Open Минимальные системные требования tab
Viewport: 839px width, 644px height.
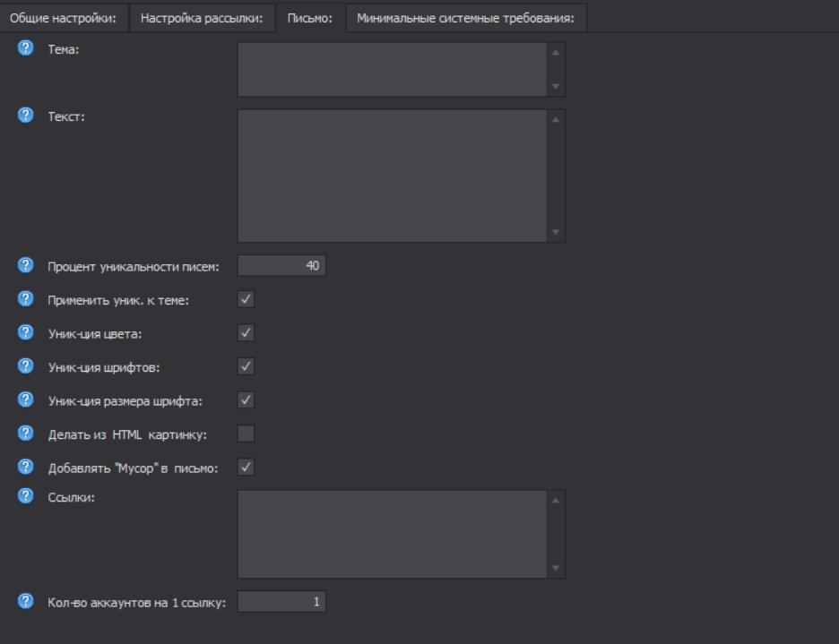click(x=466, y=18)
